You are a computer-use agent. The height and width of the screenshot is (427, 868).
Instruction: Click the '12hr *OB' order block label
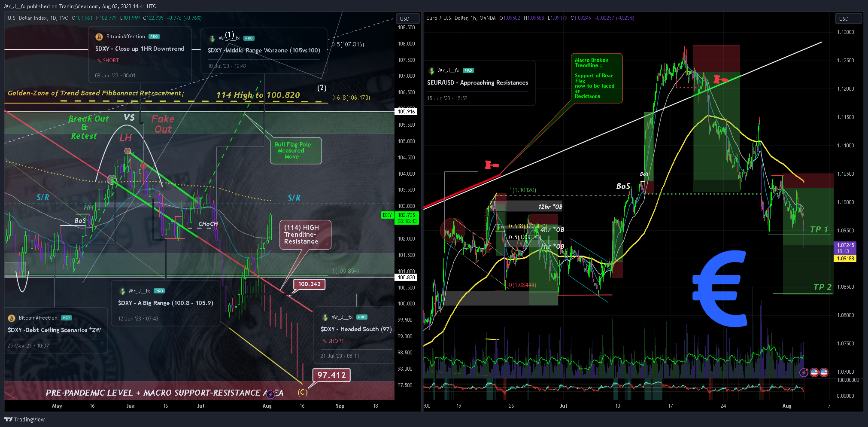(550, 207)
